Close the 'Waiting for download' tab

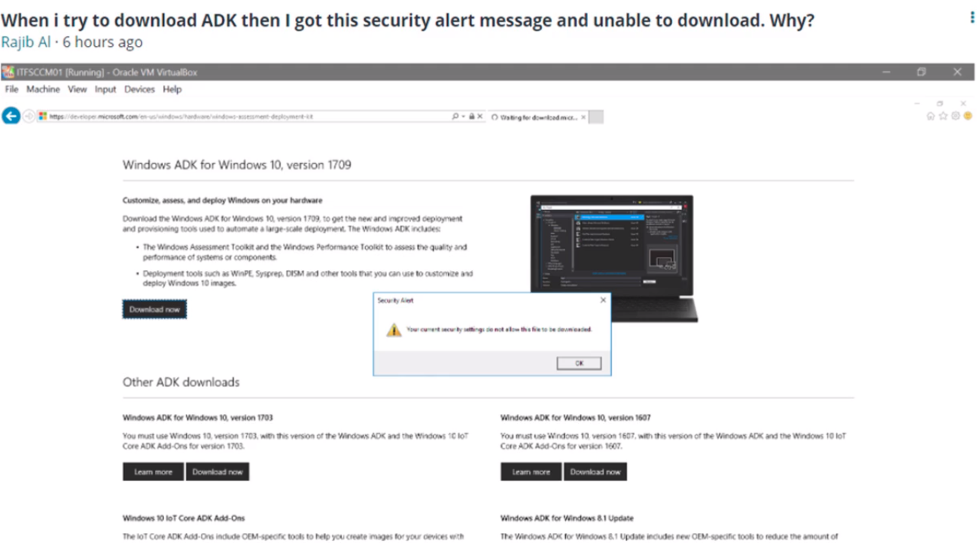point(583,117)
